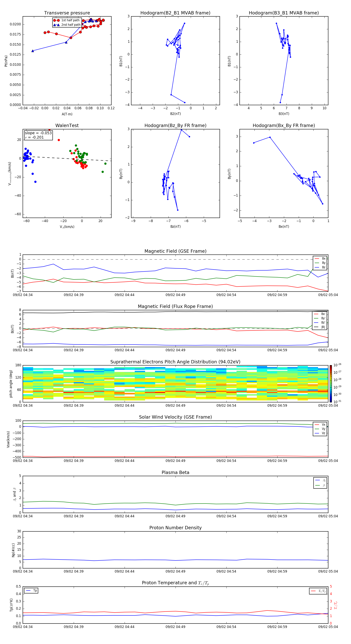Click the 'Vsw(km/s)' axis label
The width and height of the screenshot is (351, 644).
point(8,439)
